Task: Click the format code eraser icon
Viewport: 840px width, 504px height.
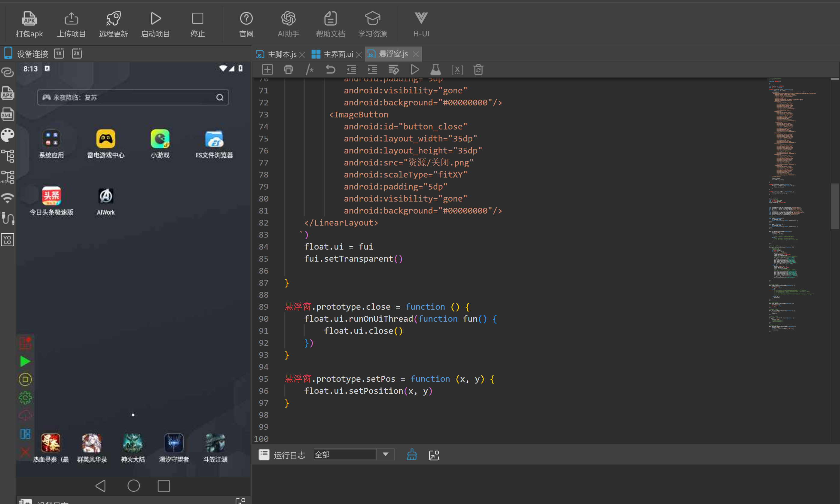Action: [393, 70]
